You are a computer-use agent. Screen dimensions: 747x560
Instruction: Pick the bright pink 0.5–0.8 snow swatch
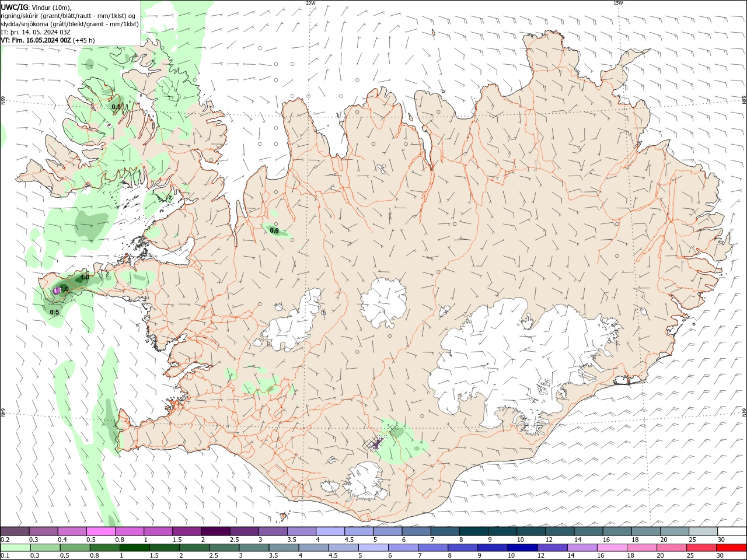(101, 531)
